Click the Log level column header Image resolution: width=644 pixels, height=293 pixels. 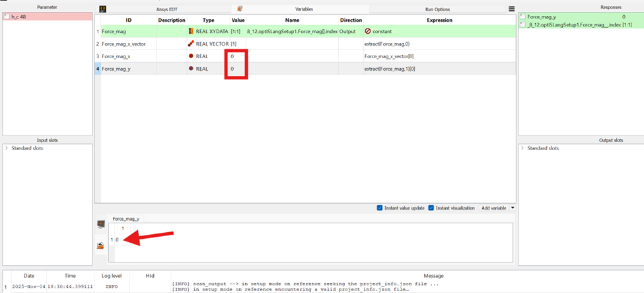(x=112, y=276)
